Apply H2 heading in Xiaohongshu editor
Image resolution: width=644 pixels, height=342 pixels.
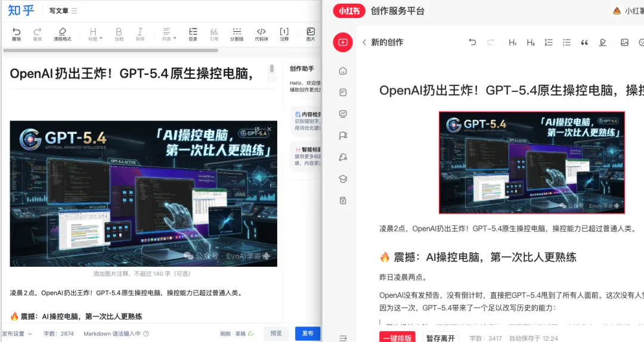[531, 42]
